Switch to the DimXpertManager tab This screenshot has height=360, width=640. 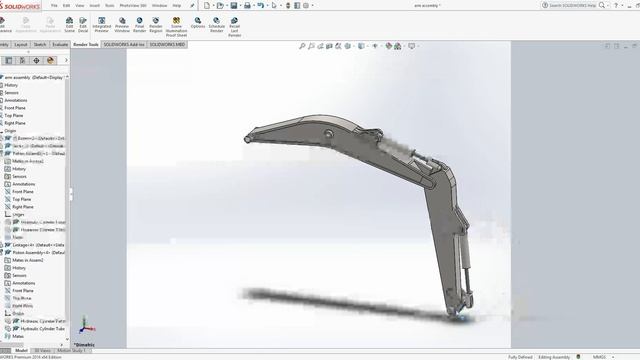(x=36, y=60)
